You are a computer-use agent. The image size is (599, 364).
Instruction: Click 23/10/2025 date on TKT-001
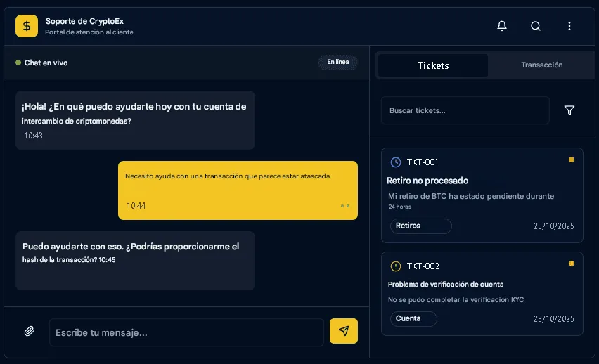pyautogui.click(x=553, y=226)
